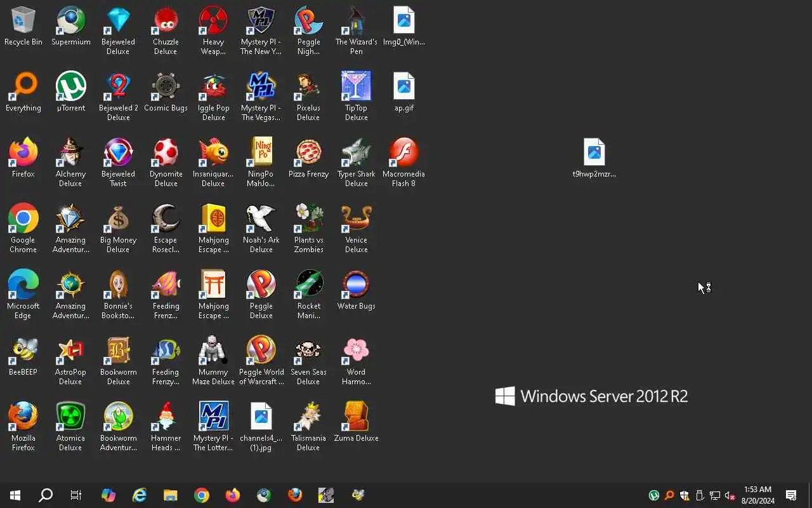
Task: Select Mystery PI The Vegas shortcut
Action: tap(261, 97)
